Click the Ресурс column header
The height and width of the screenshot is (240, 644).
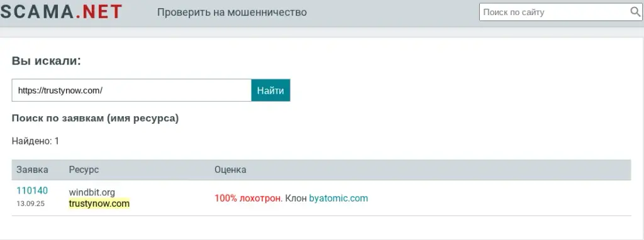coord(84,170)
